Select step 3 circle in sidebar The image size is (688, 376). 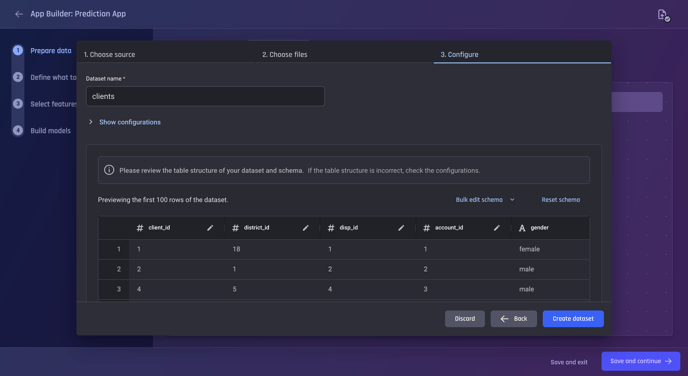pos(18,104)
